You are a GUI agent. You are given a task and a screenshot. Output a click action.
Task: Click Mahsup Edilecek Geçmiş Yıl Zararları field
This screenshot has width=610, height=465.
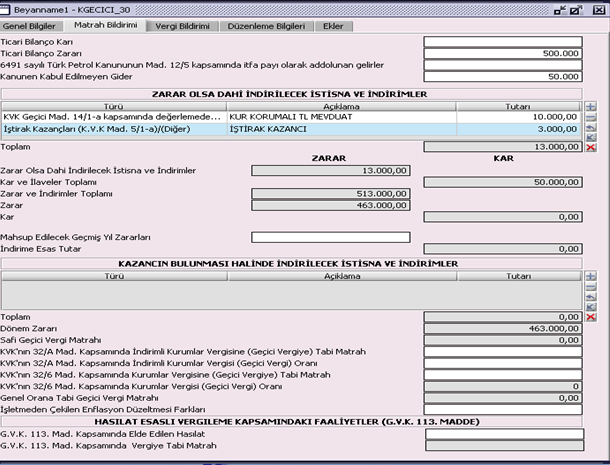coord(331,237)
